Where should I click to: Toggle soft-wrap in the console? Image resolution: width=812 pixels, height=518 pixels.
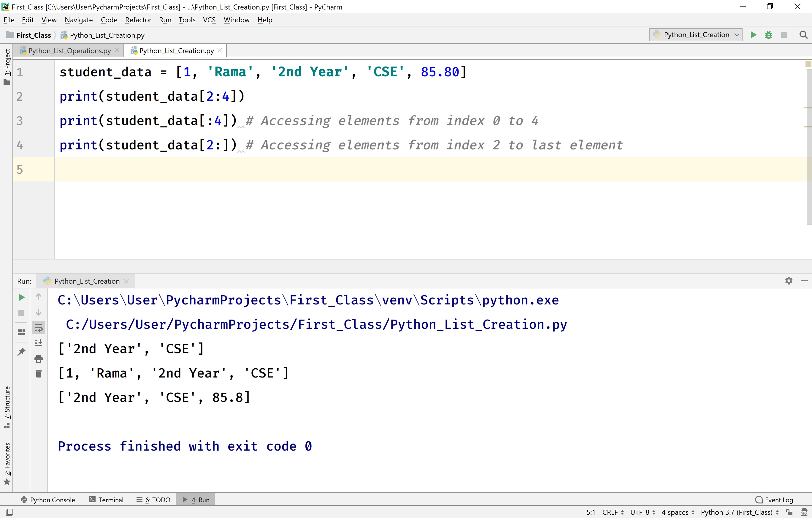pyautogui.click(x=39, y=327)
